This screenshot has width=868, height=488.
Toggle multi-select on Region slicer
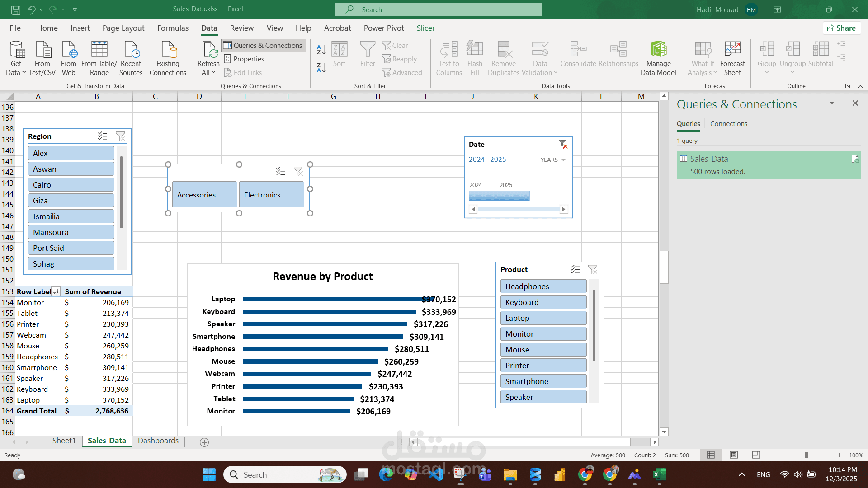(103, 136)
